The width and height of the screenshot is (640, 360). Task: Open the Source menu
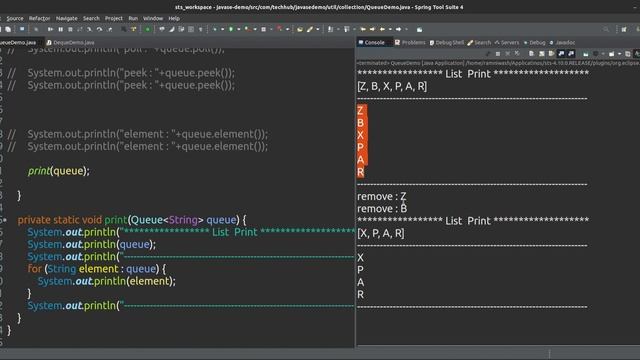pos(15,18)
